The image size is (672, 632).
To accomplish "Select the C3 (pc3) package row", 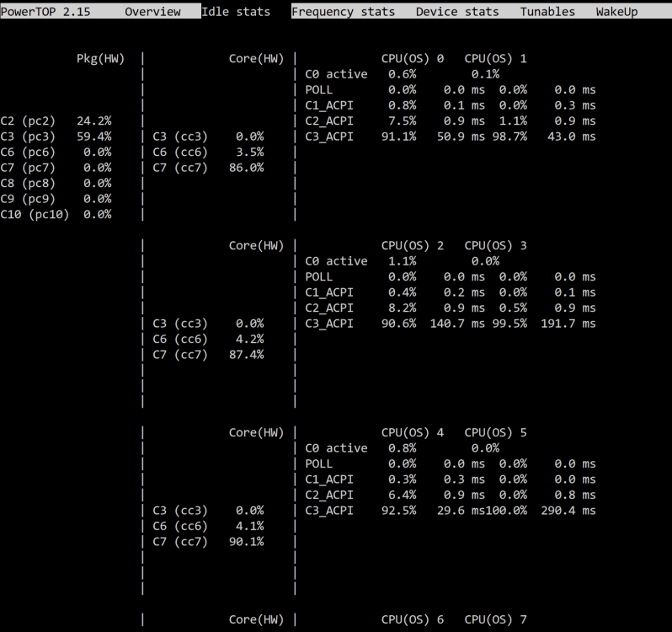I will 56,137.
